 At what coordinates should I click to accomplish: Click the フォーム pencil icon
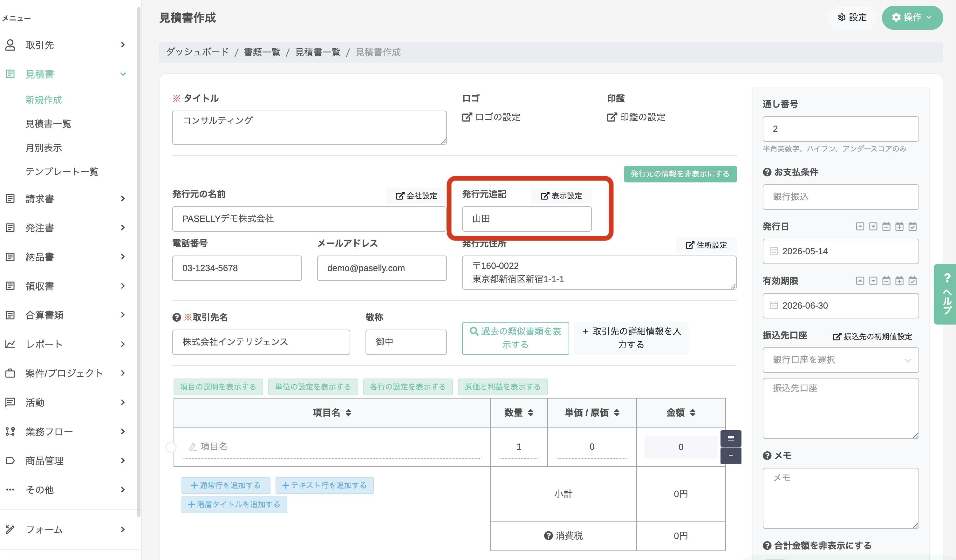(x=10, y=529)
